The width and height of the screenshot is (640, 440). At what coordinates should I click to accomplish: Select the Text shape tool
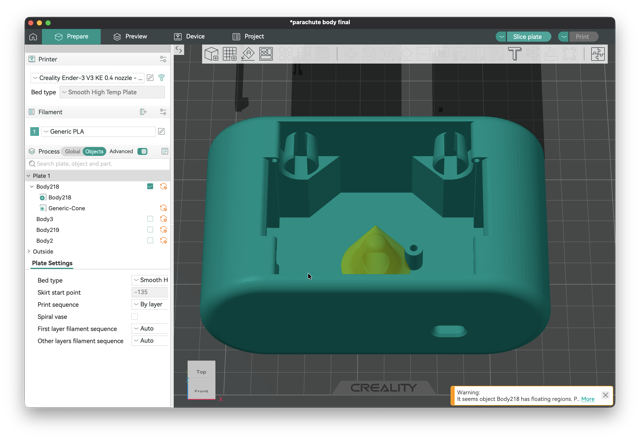point(514,54)
